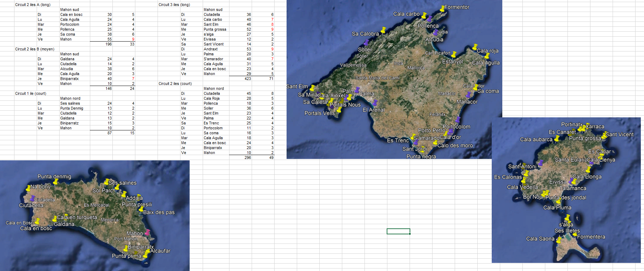Viewport: 644px width, 271px height.
Task: Click the purple Ciutadella pushpin
Action: coord(33,198)
